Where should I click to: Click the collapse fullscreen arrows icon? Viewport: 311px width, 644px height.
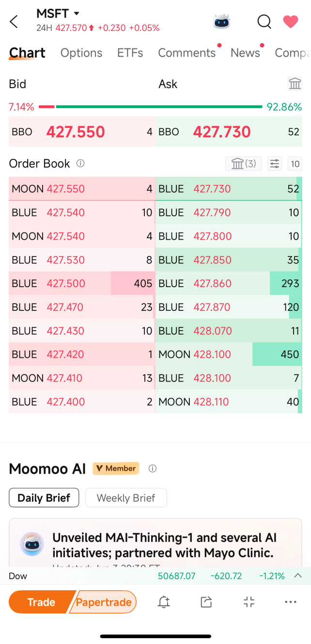(249, 602)
